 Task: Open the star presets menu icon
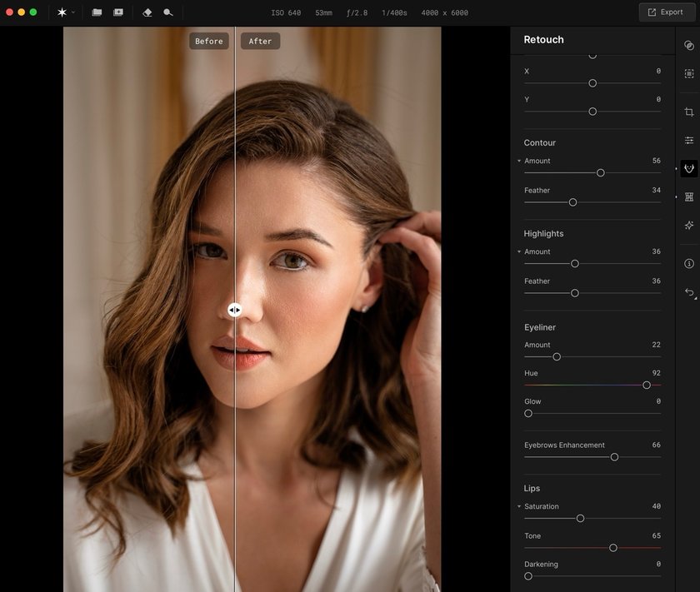coord(62,12)
